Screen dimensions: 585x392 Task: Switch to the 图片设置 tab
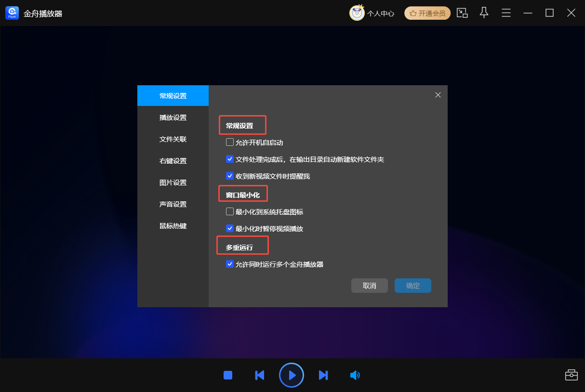pyautogui.click(x=173, y=183)
